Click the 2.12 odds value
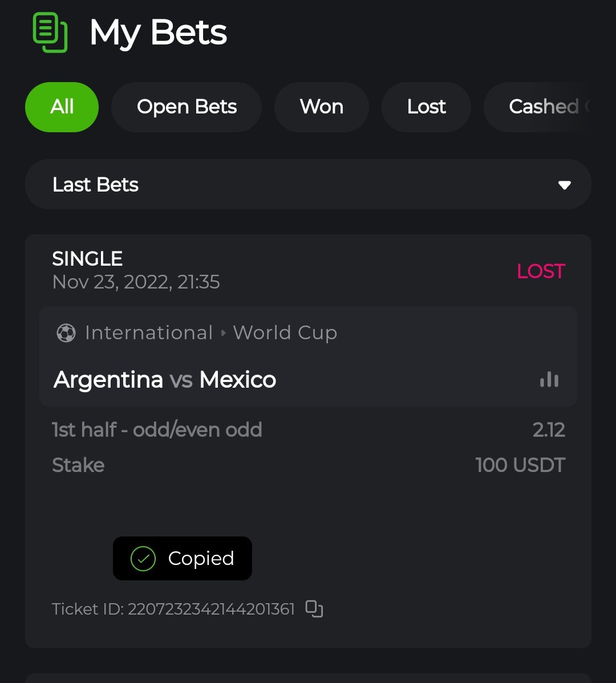The height and width of the screenshot is (683, 616). pyautogui.click(x=549, y=430)
